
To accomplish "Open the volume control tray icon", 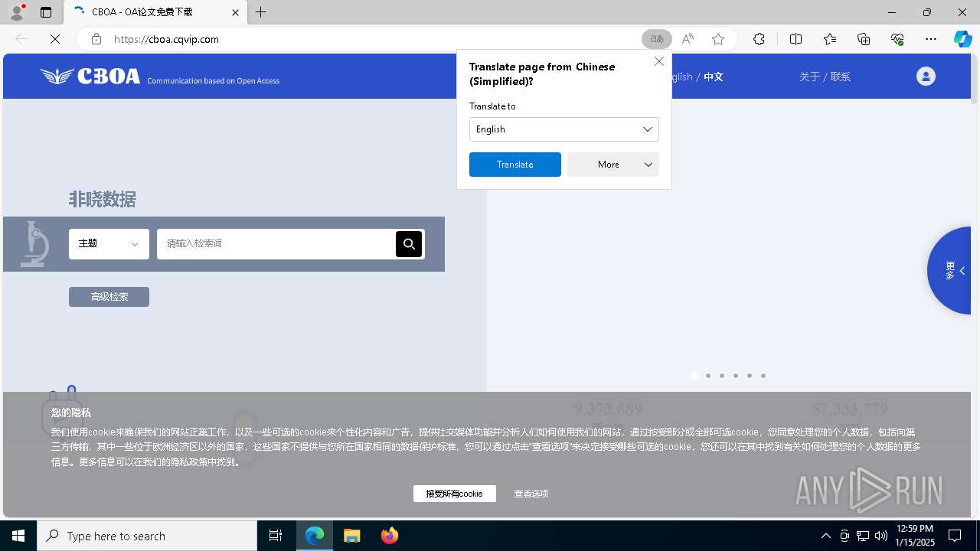I will pyautogui.click(x=881, y=536).
